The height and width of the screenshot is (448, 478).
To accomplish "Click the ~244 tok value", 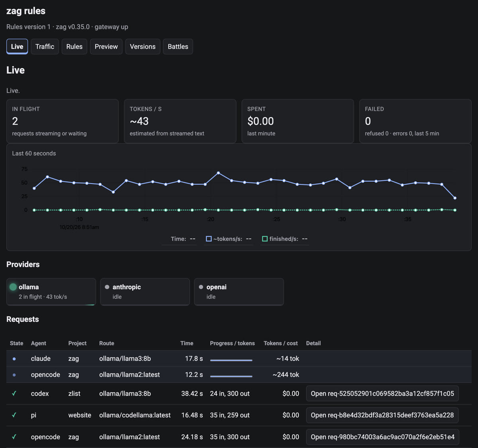I will click(286, 375).
